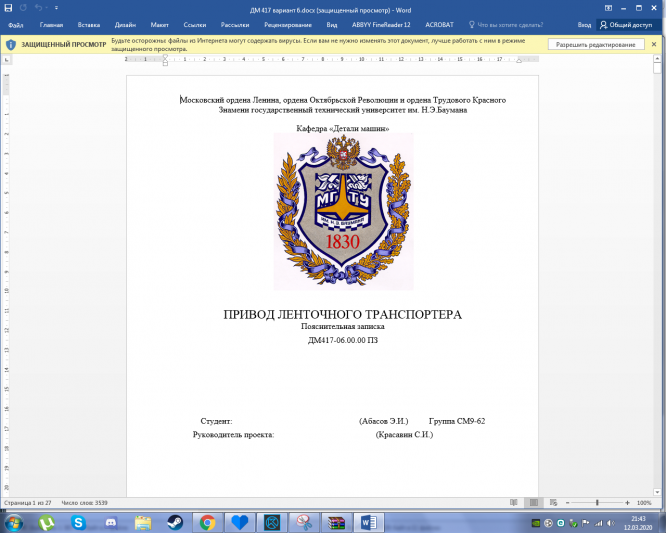Open Skype from the taskbar

78,523
